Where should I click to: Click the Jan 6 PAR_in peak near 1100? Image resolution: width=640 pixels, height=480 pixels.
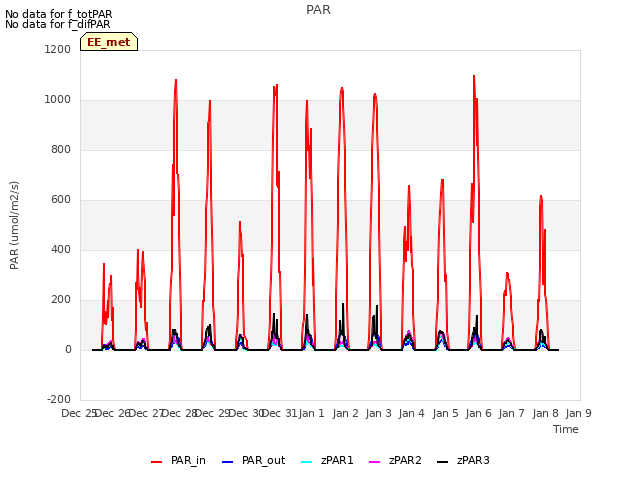click(474, 76)
